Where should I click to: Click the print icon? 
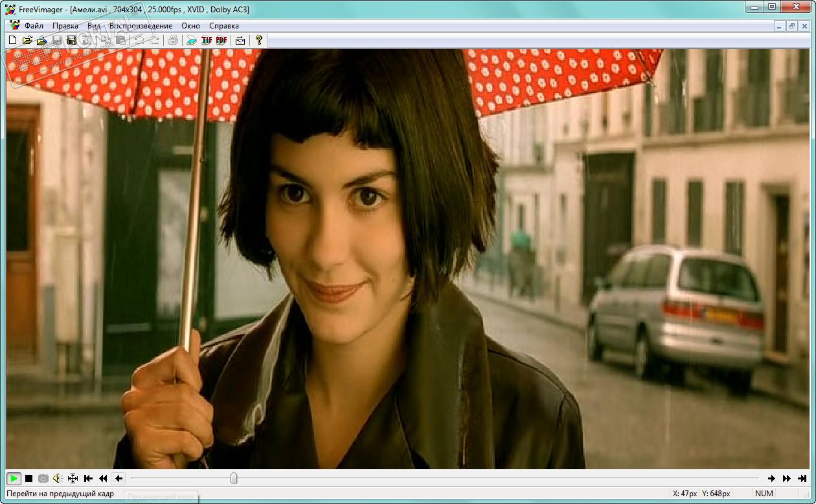[173, 40]
